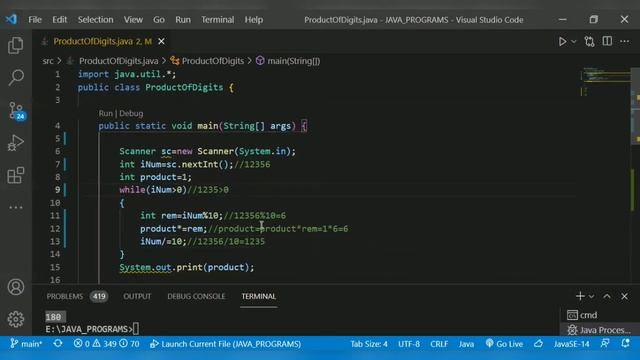
Task: Change encoding via UTF-8 status item
Action: click(409, 344)
